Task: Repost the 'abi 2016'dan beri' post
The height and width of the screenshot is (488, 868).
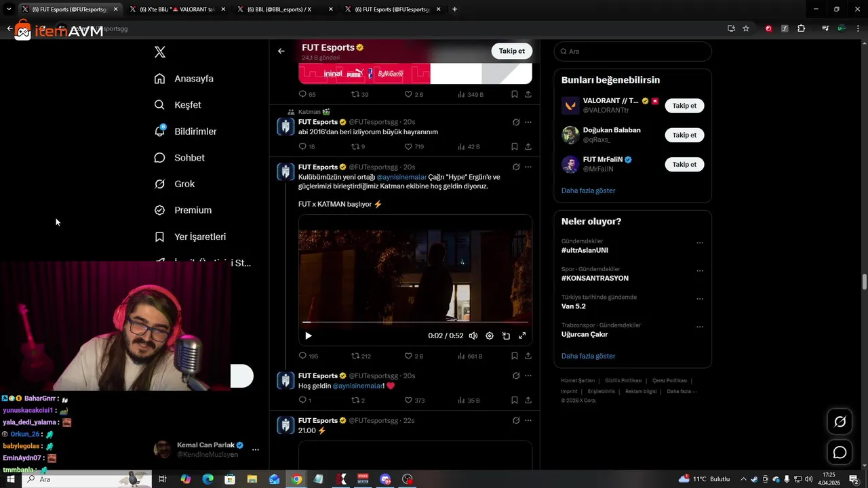Action: 358,146
